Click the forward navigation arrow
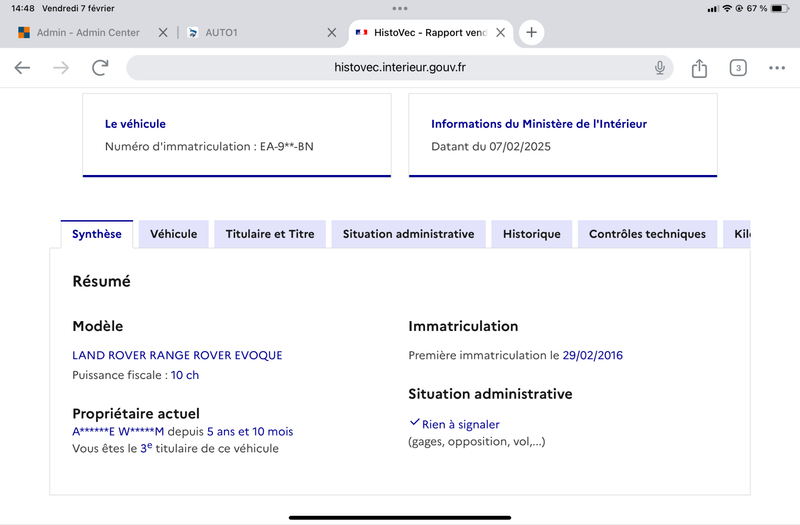Viewport: 800px width, 525px height. click(x=61, y=67)
